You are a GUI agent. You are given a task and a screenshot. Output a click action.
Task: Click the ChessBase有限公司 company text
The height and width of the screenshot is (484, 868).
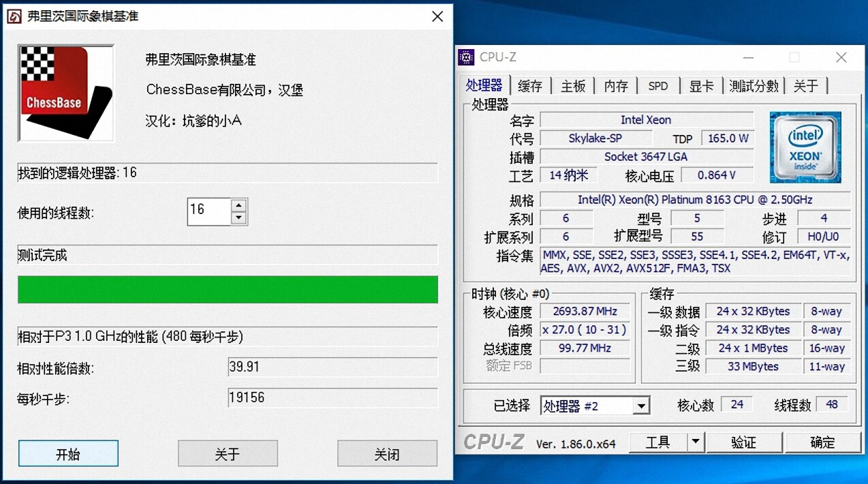[x=225, y=90]
